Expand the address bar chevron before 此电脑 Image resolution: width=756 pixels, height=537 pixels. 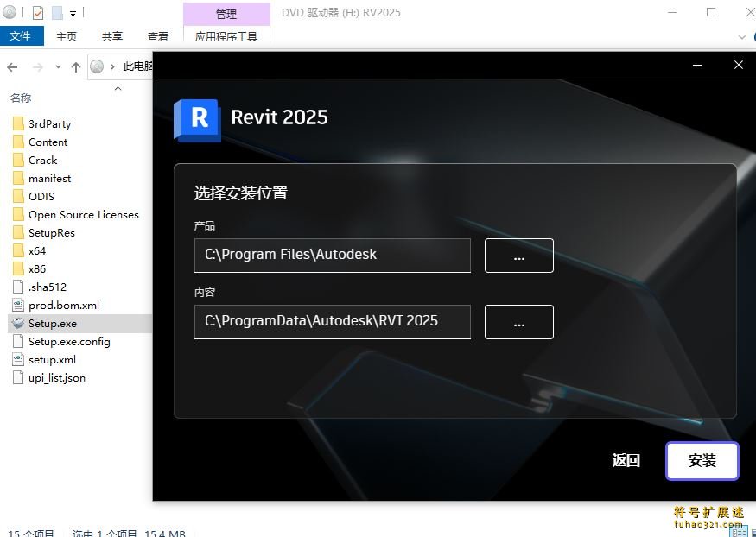113,67
